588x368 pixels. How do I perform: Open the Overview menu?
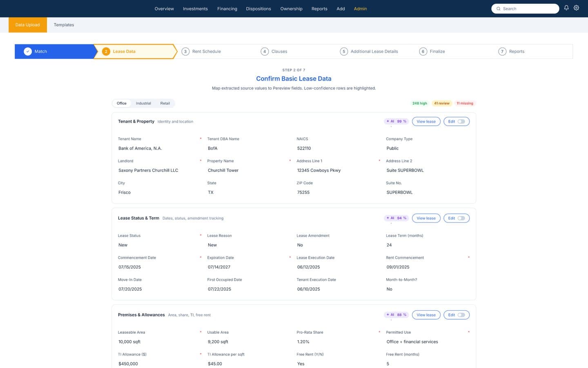coord(164,9)
